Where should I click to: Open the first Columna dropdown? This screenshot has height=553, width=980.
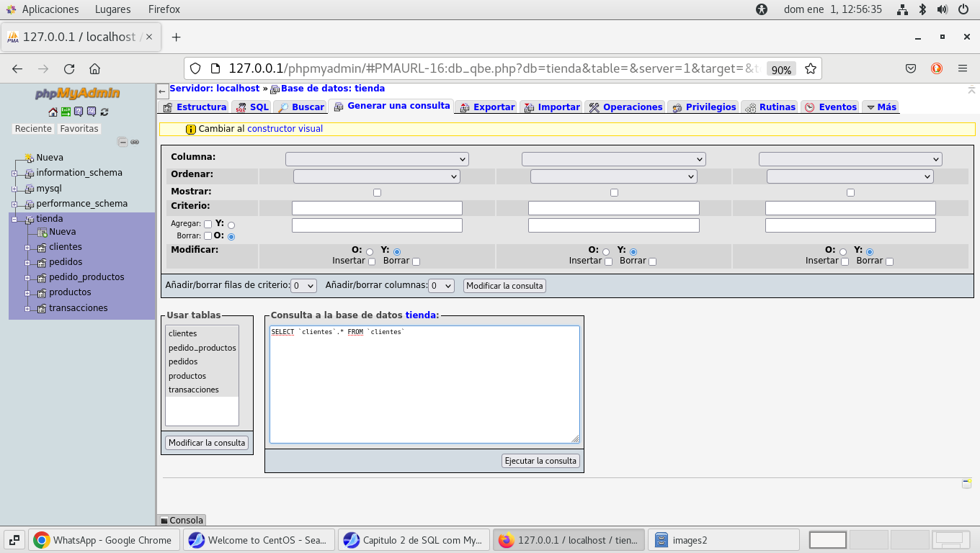(x=377, y=159)
